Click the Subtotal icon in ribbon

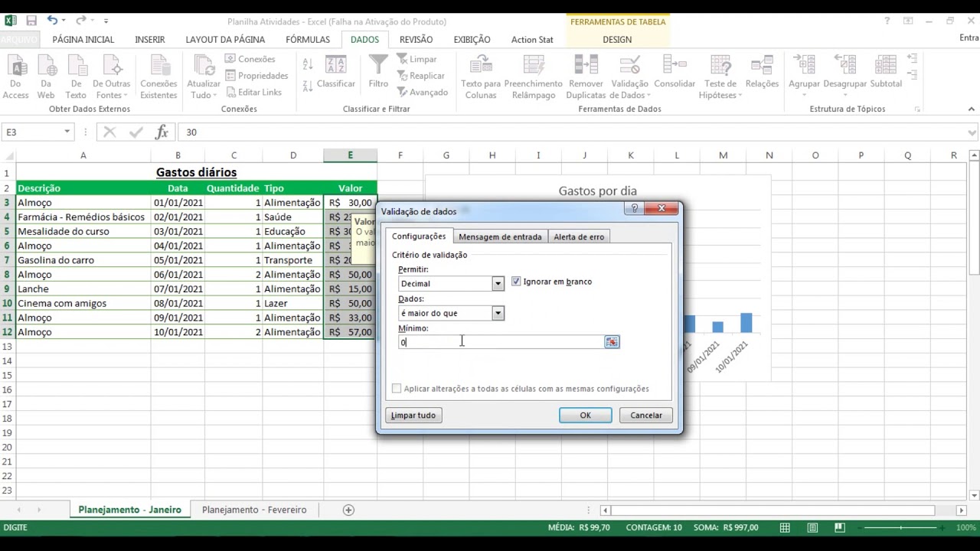(x=885, y=66)
